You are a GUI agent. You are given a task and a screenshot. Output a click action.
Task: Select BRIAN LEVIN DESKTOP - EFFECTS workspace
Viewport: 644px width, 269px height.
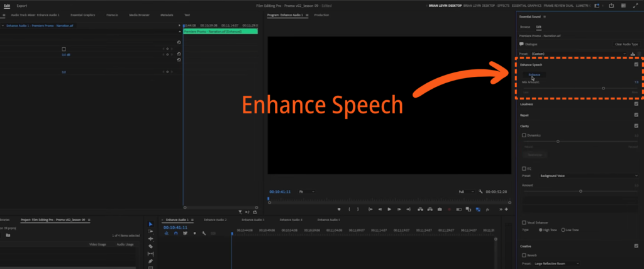[486, 6]
